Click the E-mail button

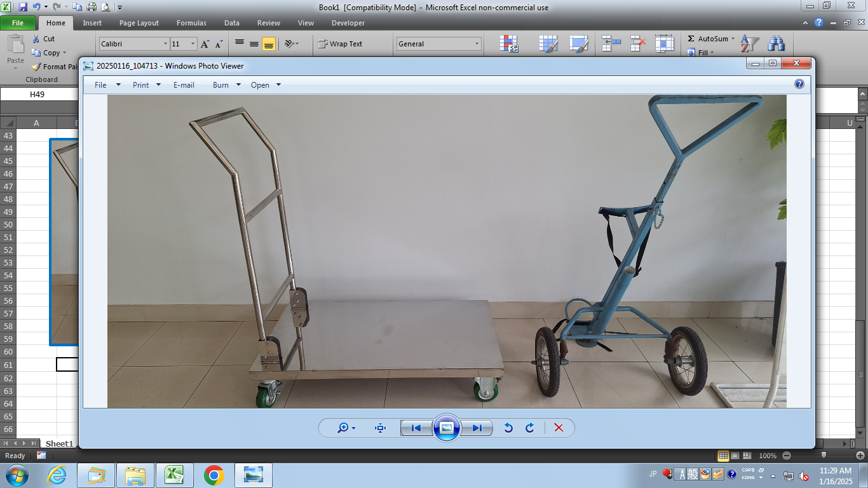click(x=184, y=85)
